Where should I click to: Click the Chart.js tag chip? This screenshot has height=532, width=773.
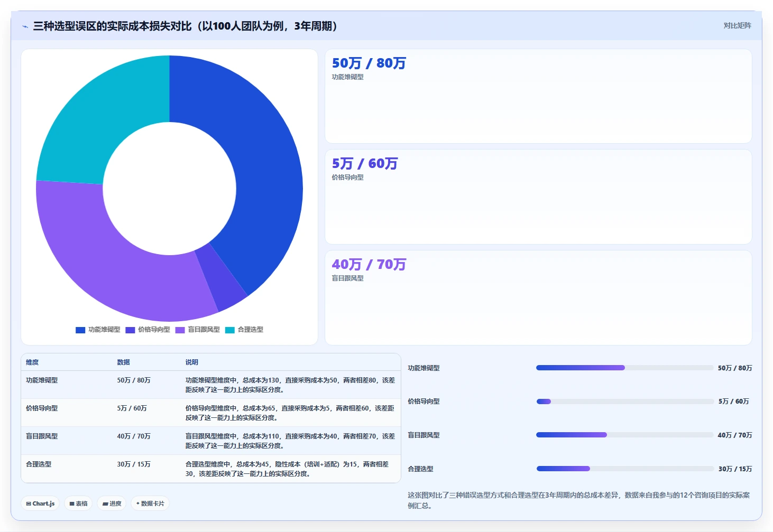coord(41,503)
